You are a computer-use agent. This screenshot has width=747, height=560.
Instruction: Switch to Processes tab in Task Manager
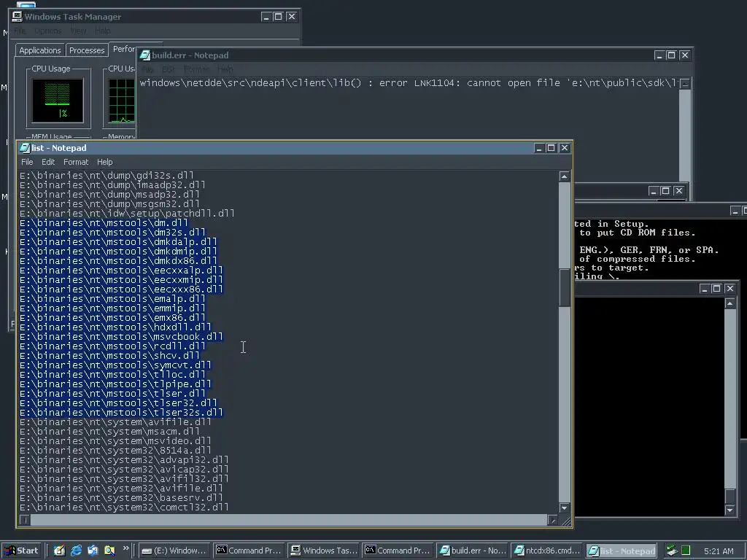coord(87,50)
